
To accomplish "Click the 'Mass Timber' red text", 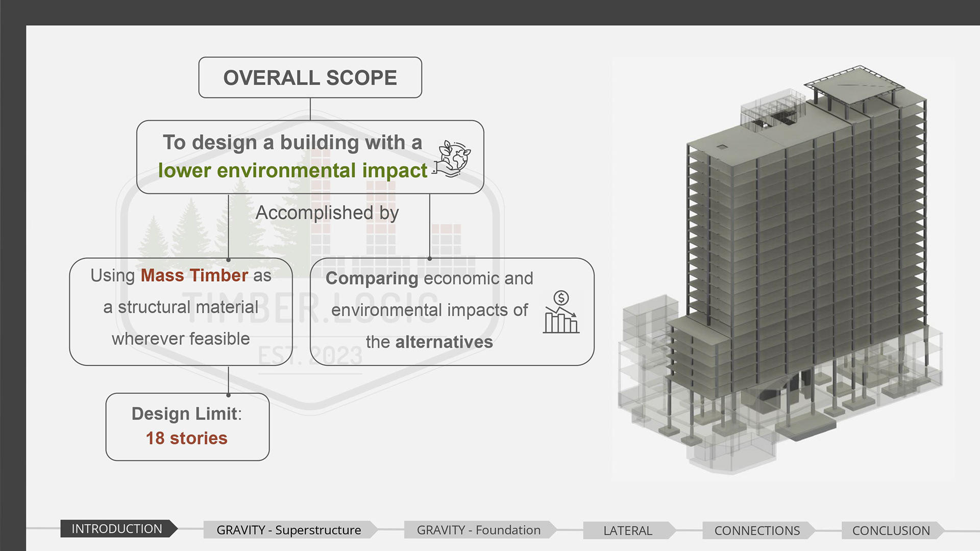I will [x=194, y=275].
